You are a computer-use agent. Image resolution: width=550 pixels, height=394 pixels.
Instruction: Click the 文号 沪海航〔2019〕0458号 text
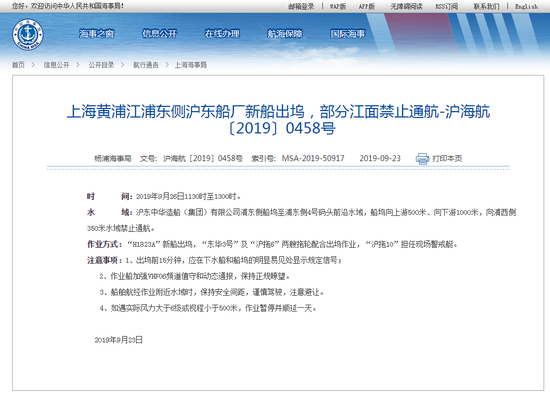coord(191,159)
